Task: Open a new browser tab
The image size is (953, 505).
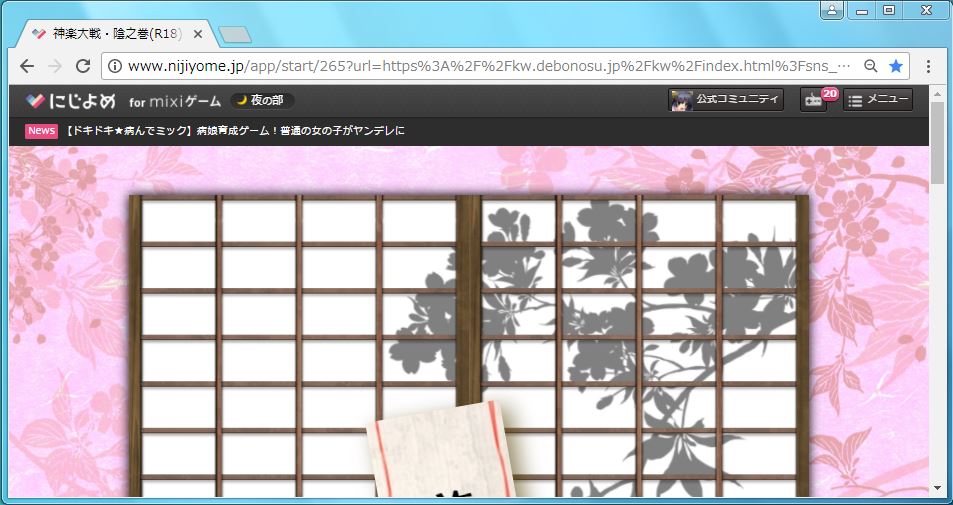Action: [234, 35]
